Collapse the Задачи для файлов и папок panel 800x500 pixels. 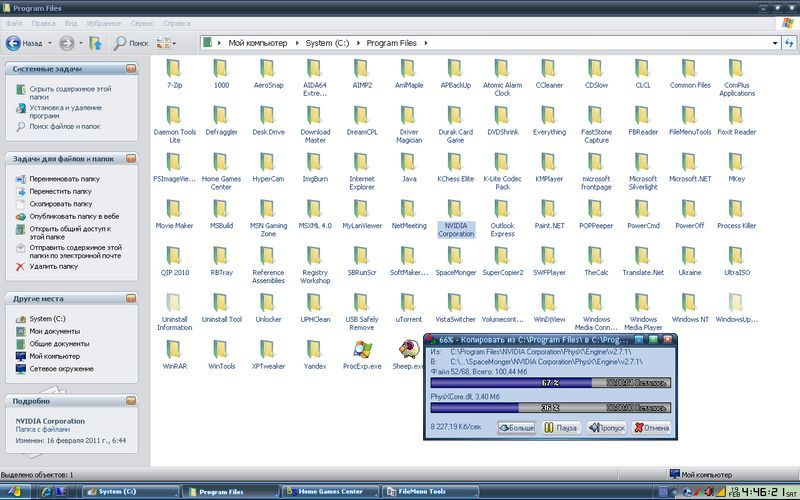point(131,158)
